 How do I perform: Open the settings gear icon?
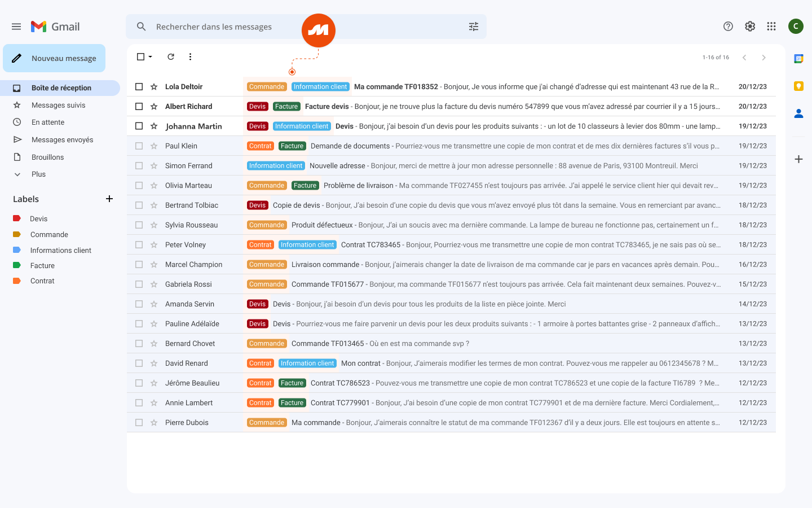tap(750, 27)
